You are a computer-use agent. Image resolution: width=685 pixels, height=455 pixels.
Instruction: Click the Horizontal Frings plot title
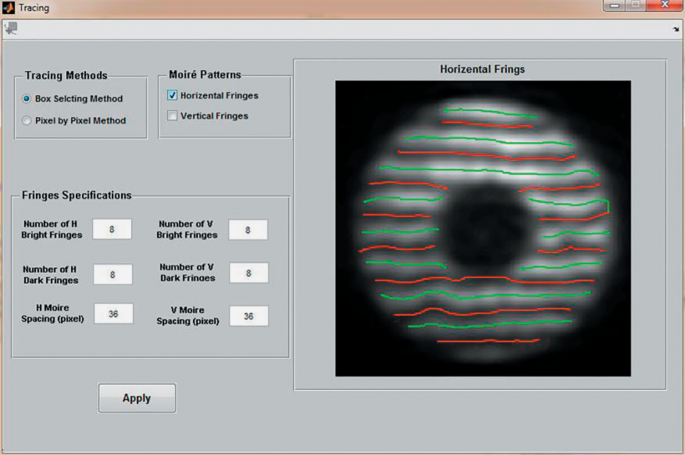482,70
